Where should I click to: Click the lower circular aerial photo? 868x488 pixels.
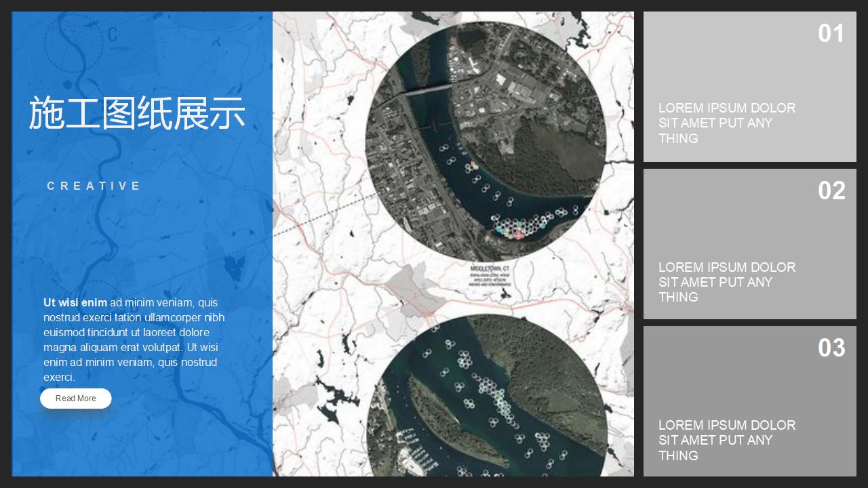486,396
